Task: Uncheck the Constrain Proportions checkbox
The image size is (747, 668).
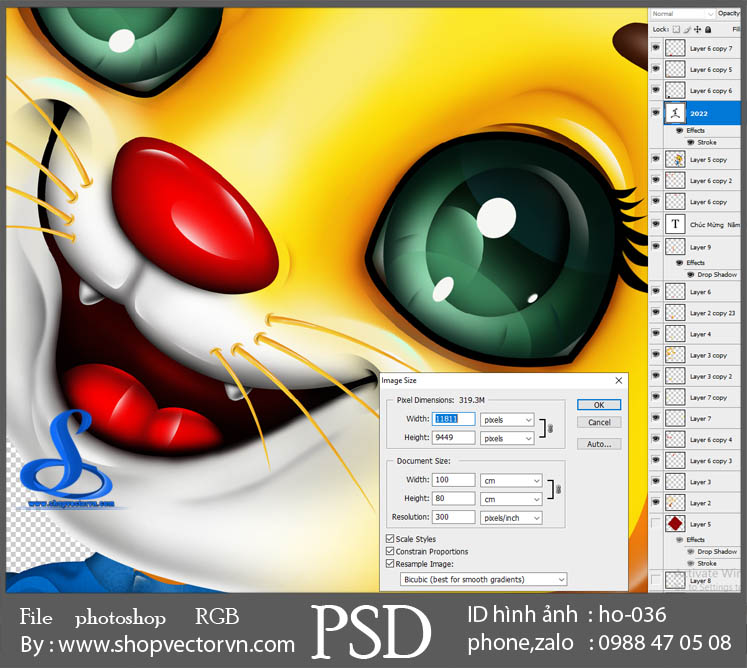Action: 390,551
